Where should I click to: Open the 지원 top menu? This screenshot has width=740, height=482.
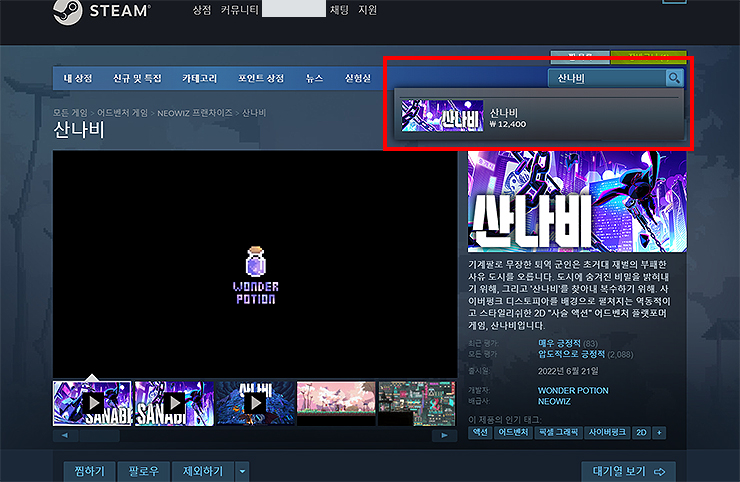367,10
